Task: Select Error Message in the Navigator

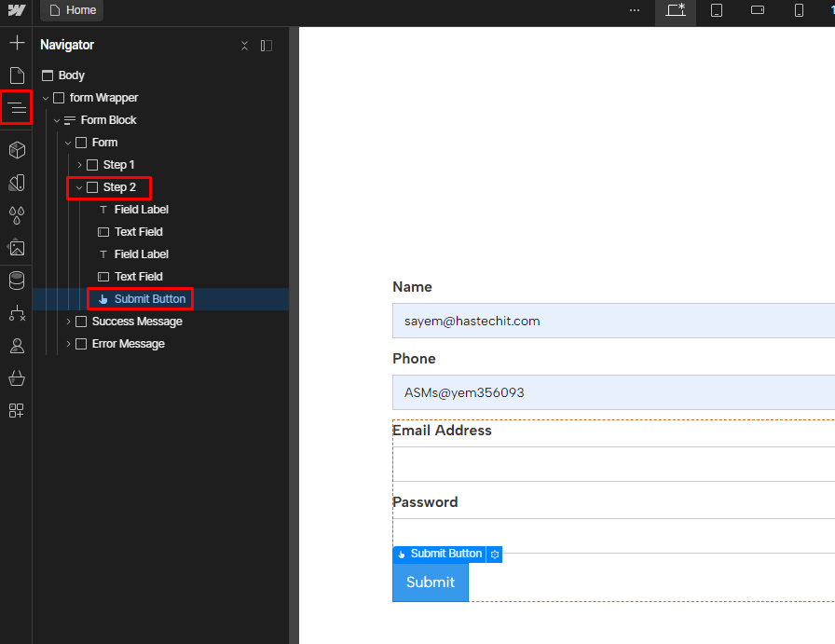Action: coord(129,344)
